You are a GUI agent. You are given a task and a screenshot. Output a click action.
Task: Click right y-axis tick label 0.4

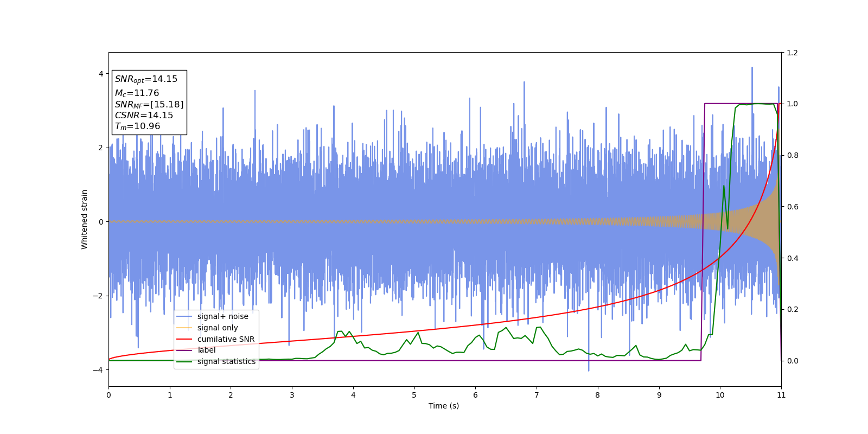(792, 258)
